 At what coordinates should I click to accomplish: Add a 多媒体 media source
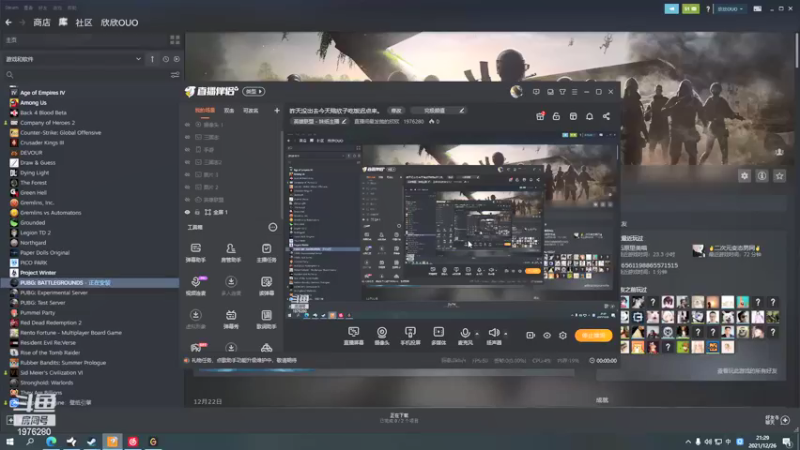point(439,336)
